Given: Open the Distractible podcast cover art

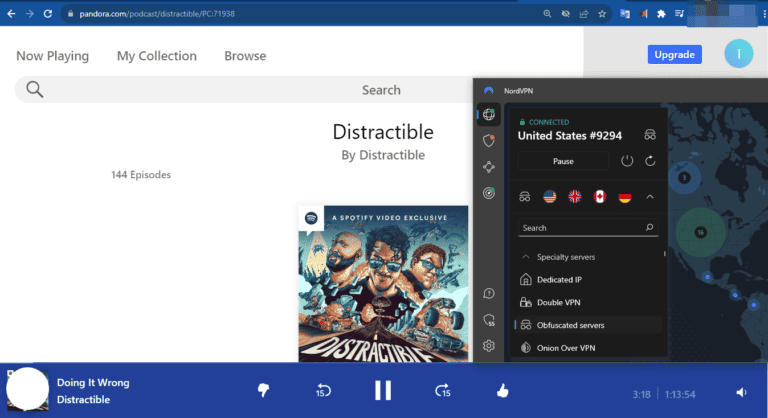Looking at the screenshot, I should [383, 283].
